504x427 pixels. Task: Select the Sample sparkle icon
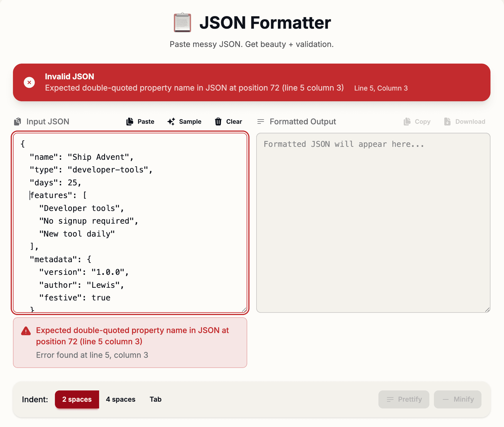(171, 122)
